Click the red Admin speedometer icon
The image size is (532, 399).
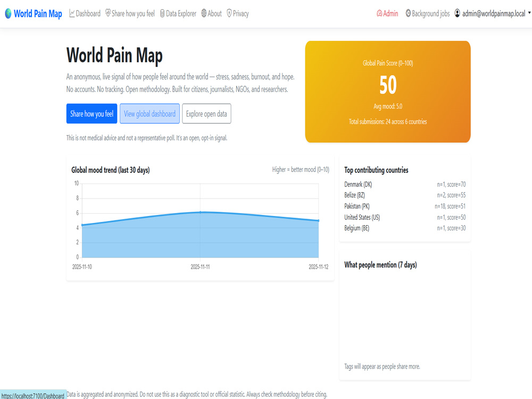click(379, 14)
